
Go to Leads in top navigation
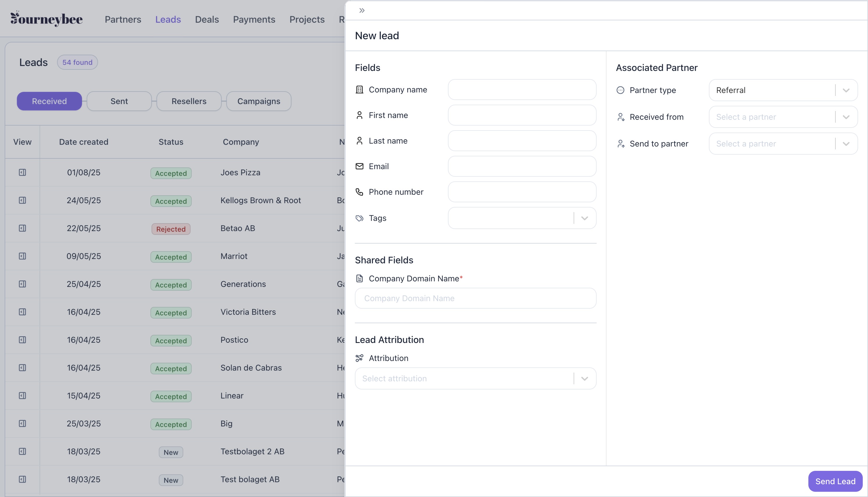pyautogui.click(x=168, y=19)
